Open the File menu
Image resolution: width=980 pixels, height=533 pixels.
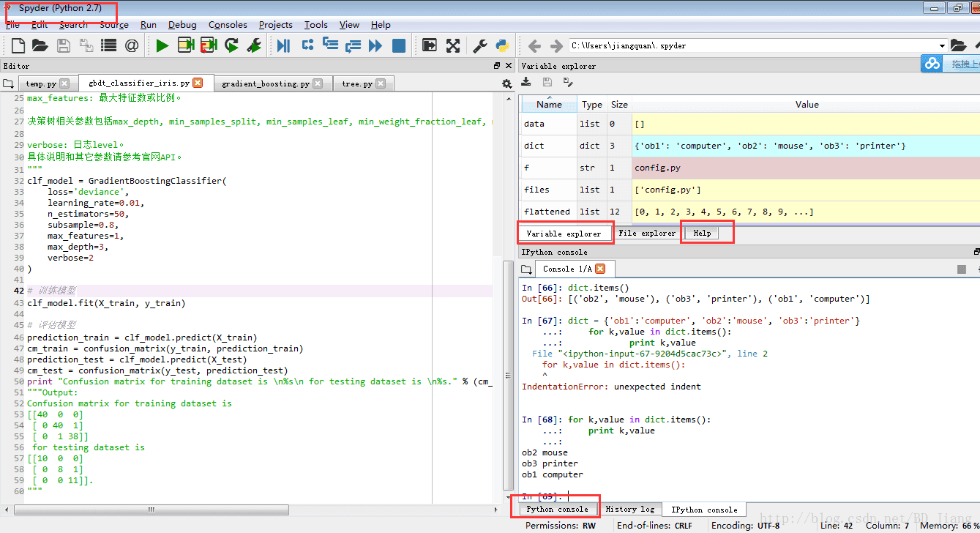coord(12,24)
